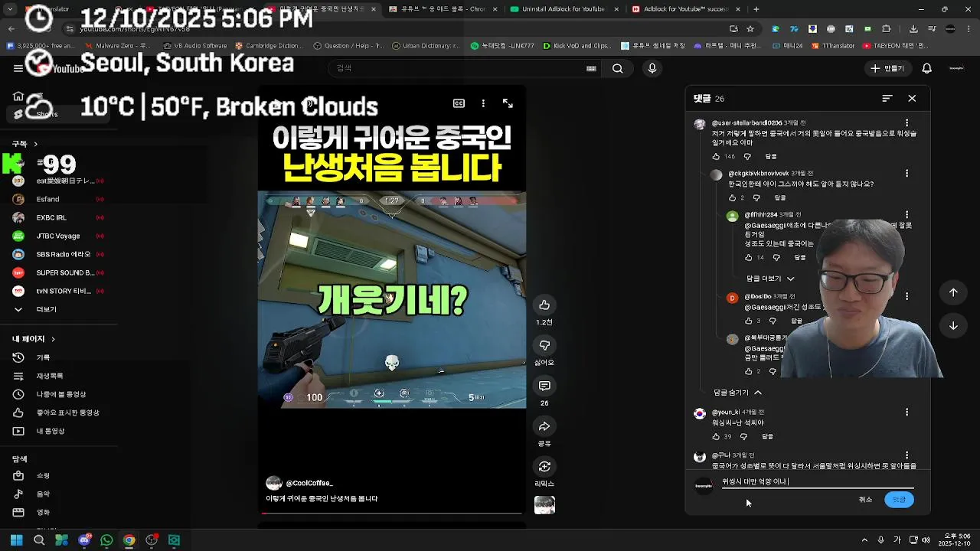Dislike the @user-stellarband comment
980x551 pixels.
(x=748, y=157)
